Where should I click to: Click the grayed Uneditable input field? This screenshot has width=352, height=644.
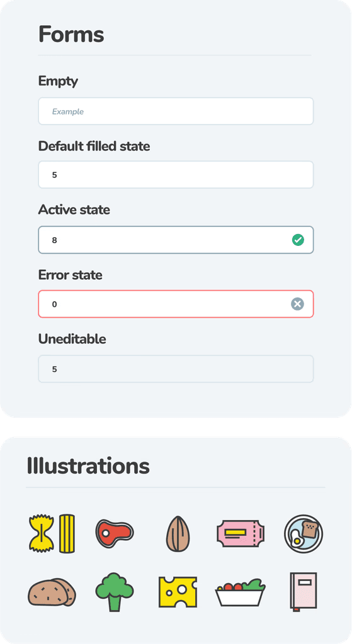(176, 369)
